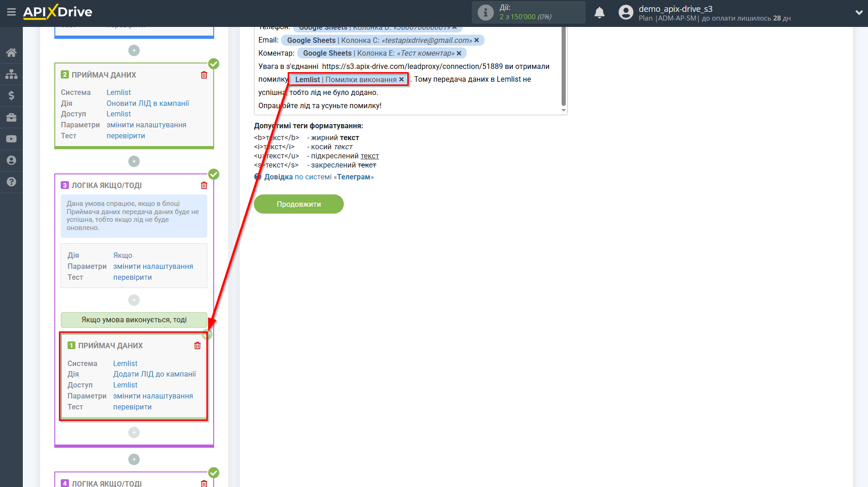Go to the ApiX-Drive logo home
Viewport: 868px width, 487px height.
point(58,12)
